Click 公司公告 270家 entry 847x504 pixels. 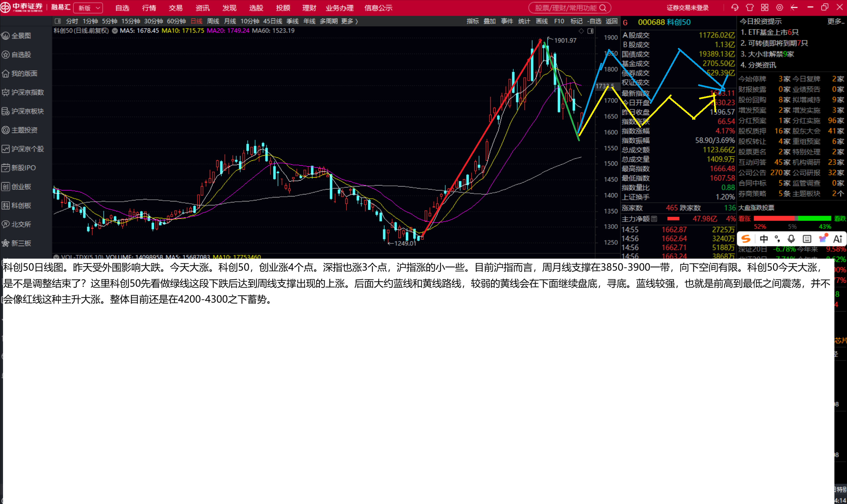(x=764, y=173)
